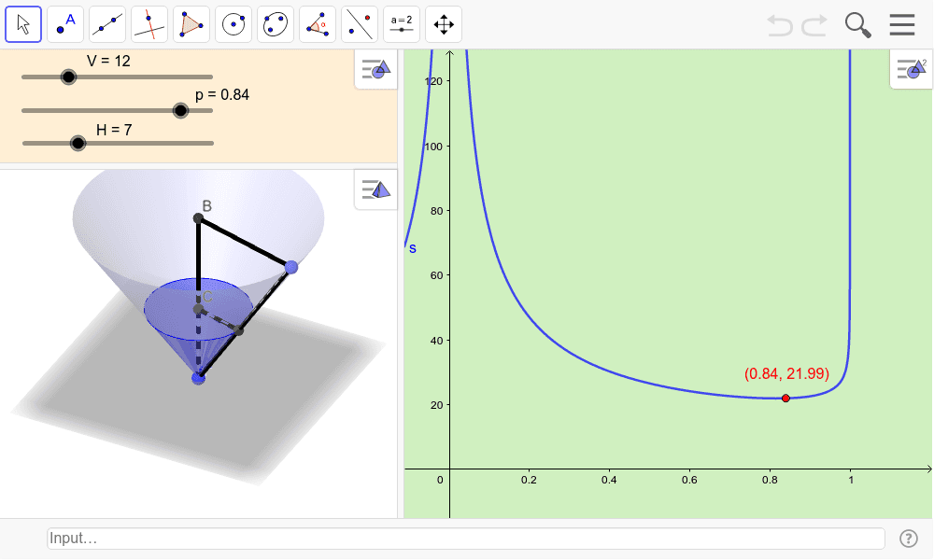Pick the Reflect about Line tool

click(360, 24)
